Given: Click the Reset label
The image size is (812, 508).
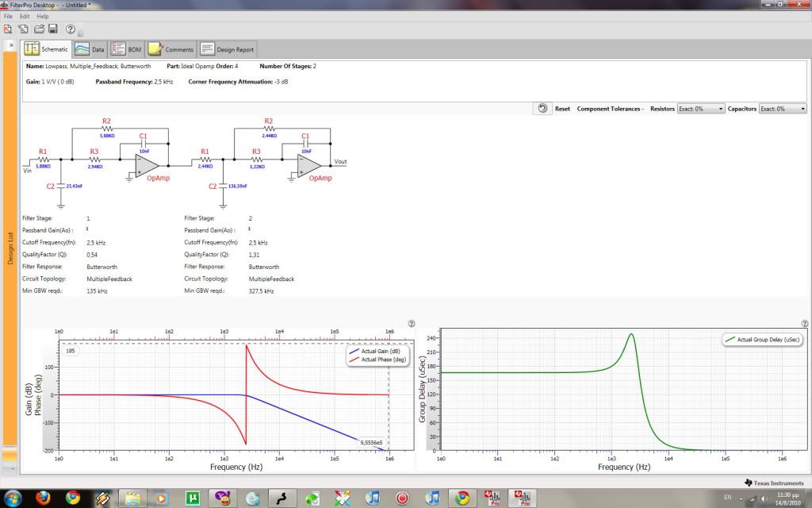Looking at the screenshot, I should tap(562, 109).
